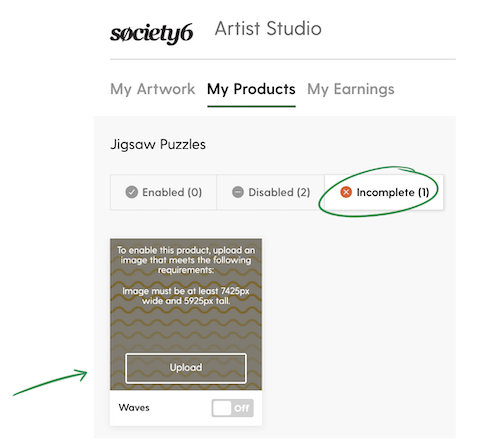Click the Waves product name label
This screenshot has height=447, width=500.
pos(134,408)
